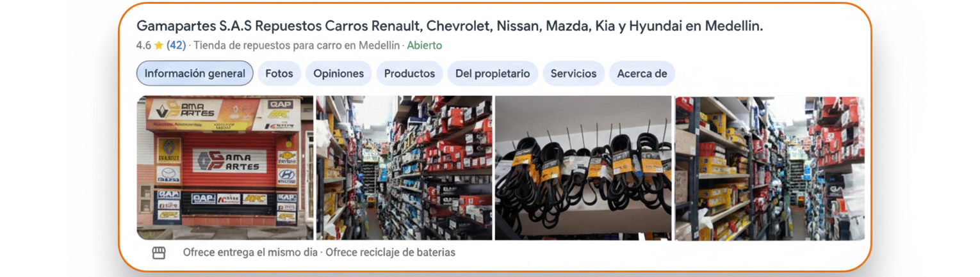Click Ofrece entrega el mismo día text
Image resolution: width=980 pixels, height=277 pixels.
250,253
